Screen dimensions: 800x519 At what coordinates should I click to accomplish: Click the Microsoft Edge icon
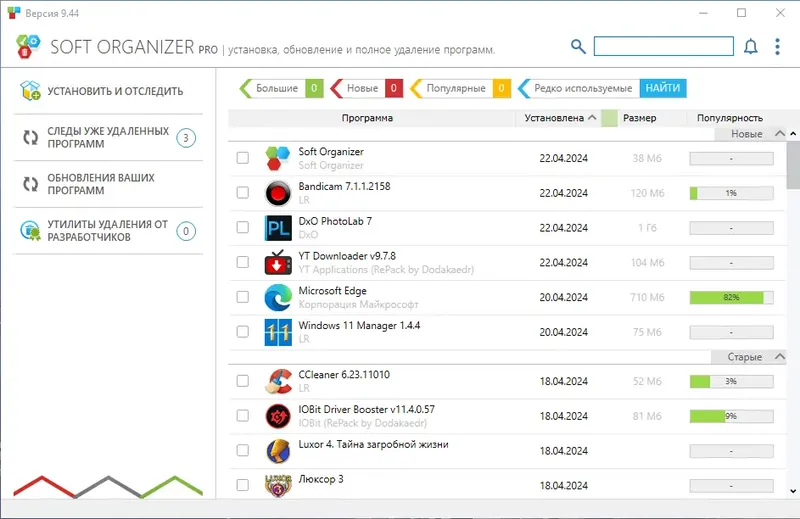pyautogui.click(x=278, y=297)
